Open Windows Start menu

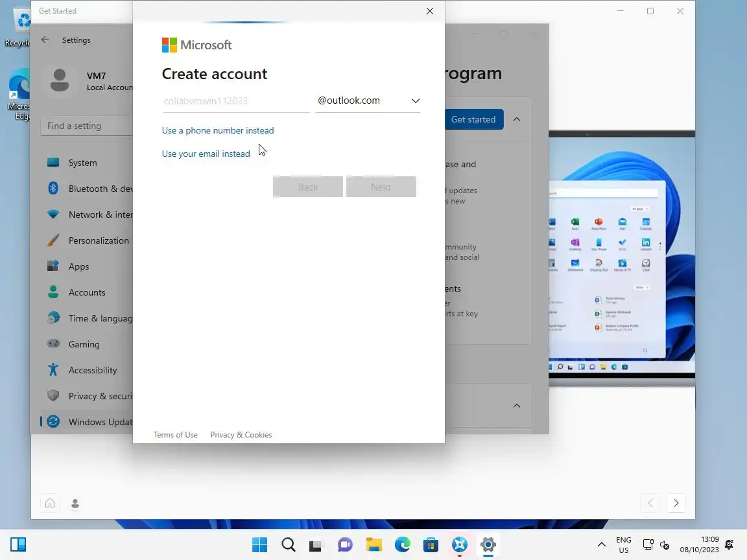[259, 544]
